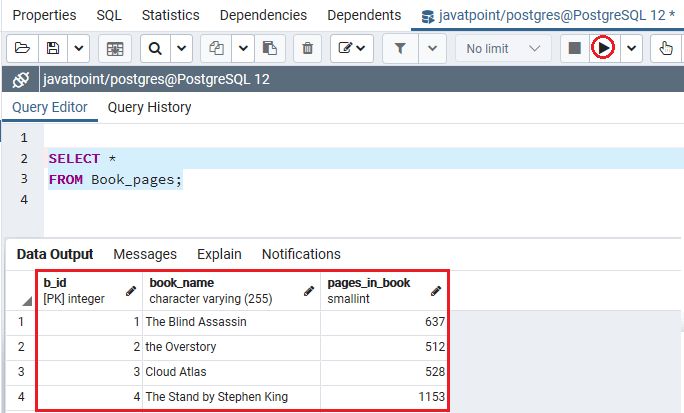This screenshot has width=684, height=413.
Task: Click the Delete trash can icon
Action: (308, 48)
